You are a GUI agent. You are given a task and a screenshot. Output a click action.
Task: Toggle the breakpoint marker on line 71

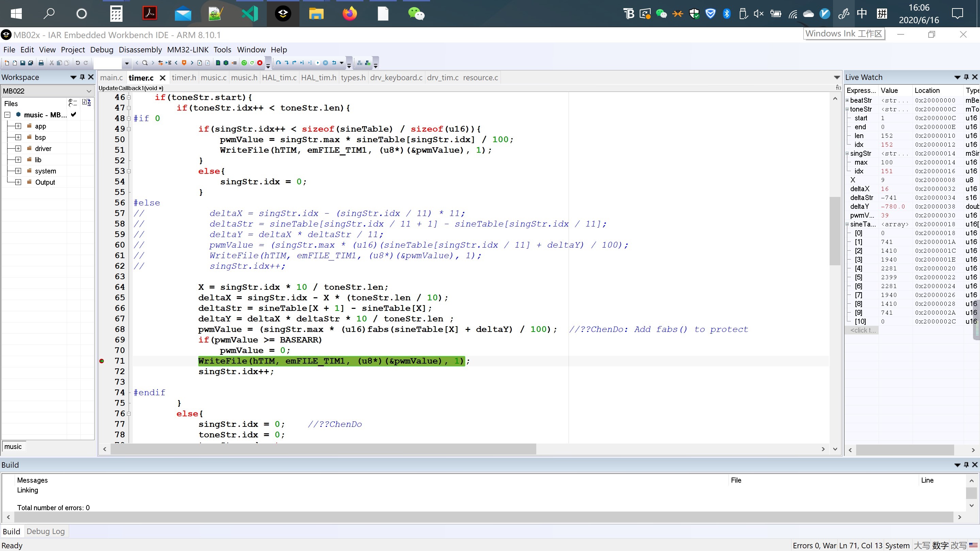[102, 361]
